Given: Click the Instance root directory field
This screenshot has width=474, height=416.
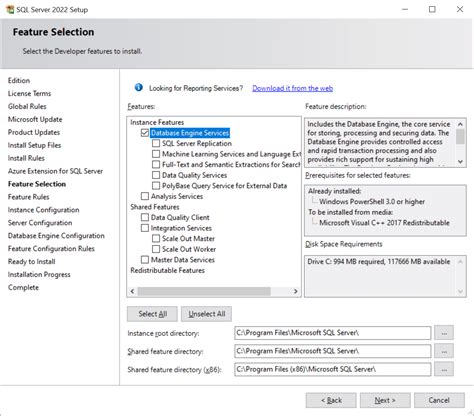Looking at the screenshot, I should [332, 333].
